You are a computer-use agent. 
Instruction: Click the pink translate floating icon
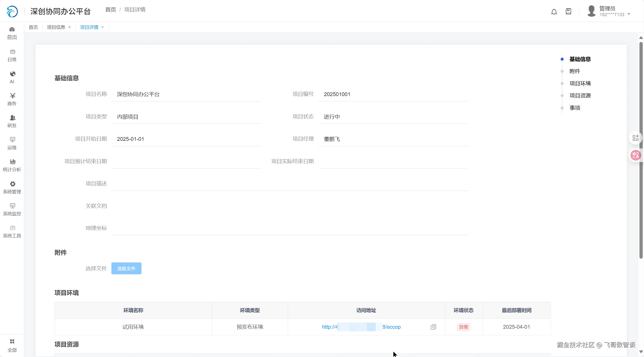click(x=635, y=155)
